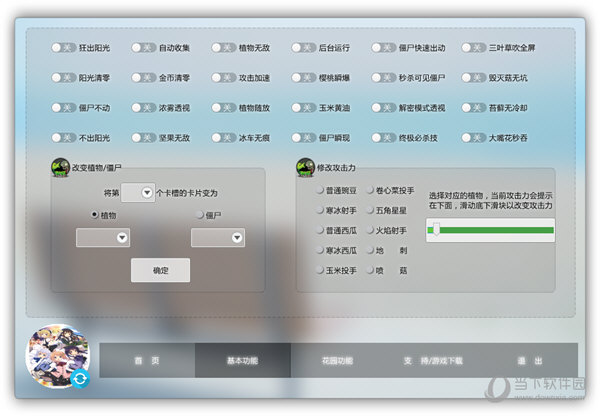600x416 pixels.
Task: Turn on 不出阳光 switch
Action: 64,137
